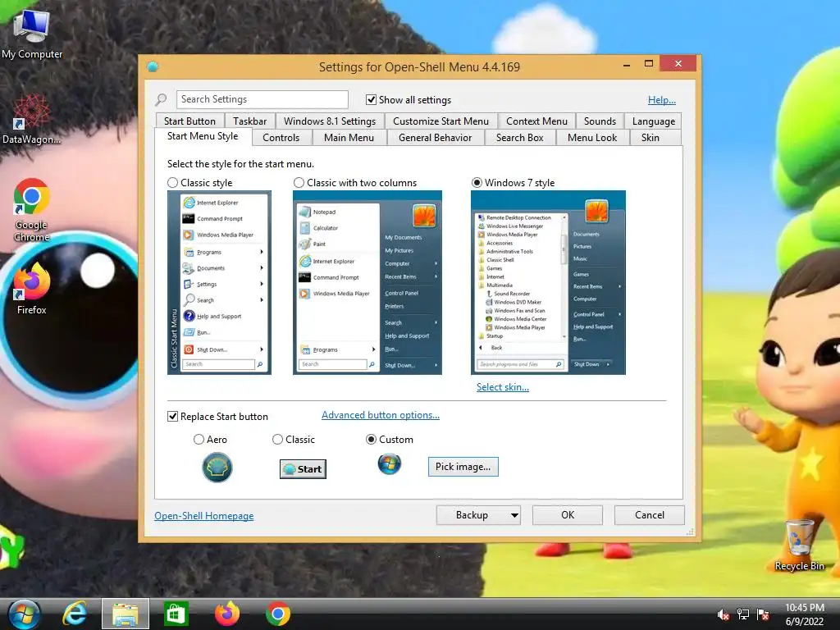Open the Sounds tab
The width and height of the screenshot is (840, 630).
point(600,121)
